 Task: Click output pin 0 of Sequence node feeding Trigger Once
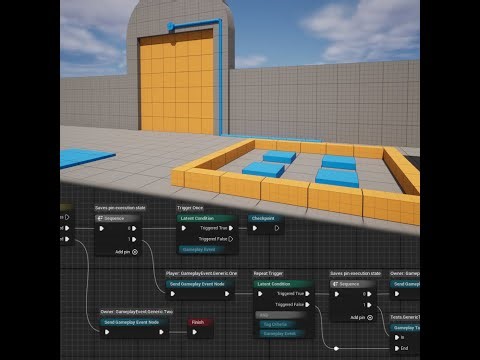(x=134, y=228)
